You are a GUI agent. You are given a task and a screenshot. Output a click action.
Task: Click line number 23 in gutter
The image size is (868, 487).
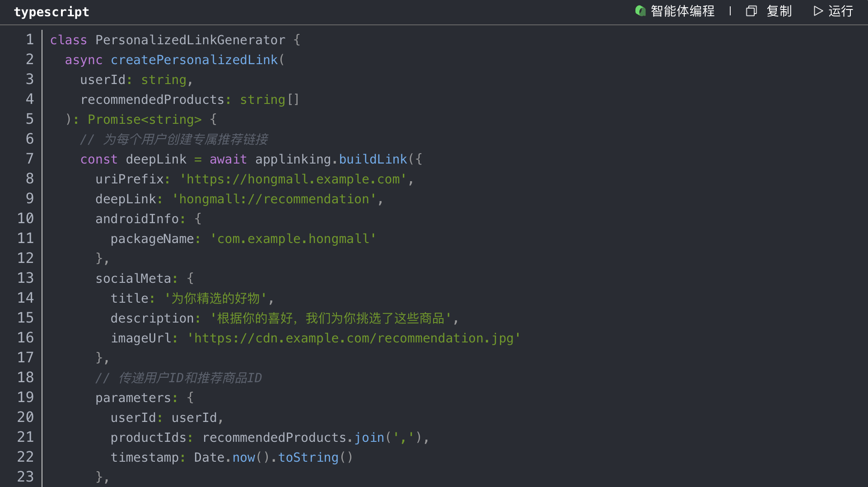point(26,477)
